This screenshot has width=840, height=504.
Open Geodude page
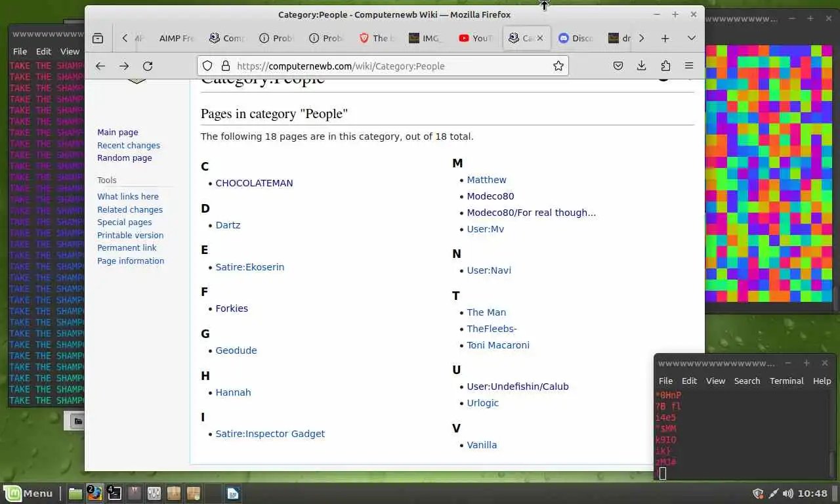click(x=236, y=350)
